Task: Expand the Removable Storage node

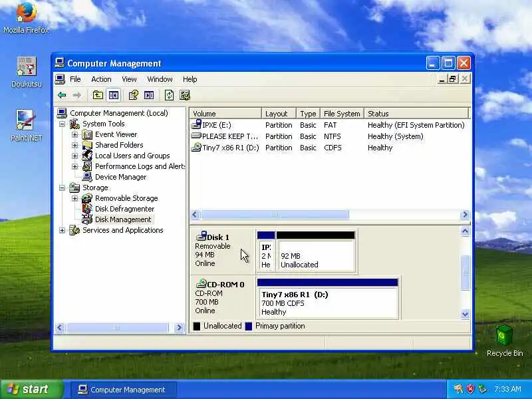Action: coord(74,198)
